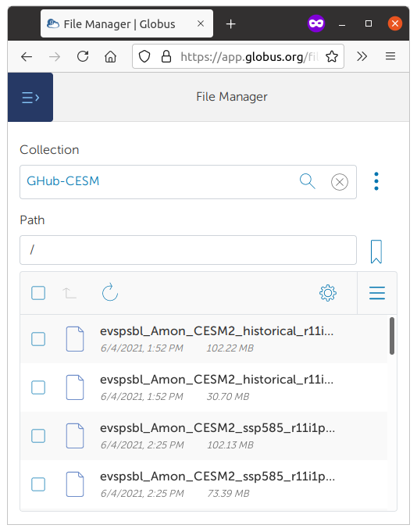Open view settings gear
This screenshot has width=417, height=532.
click(328, 293)
